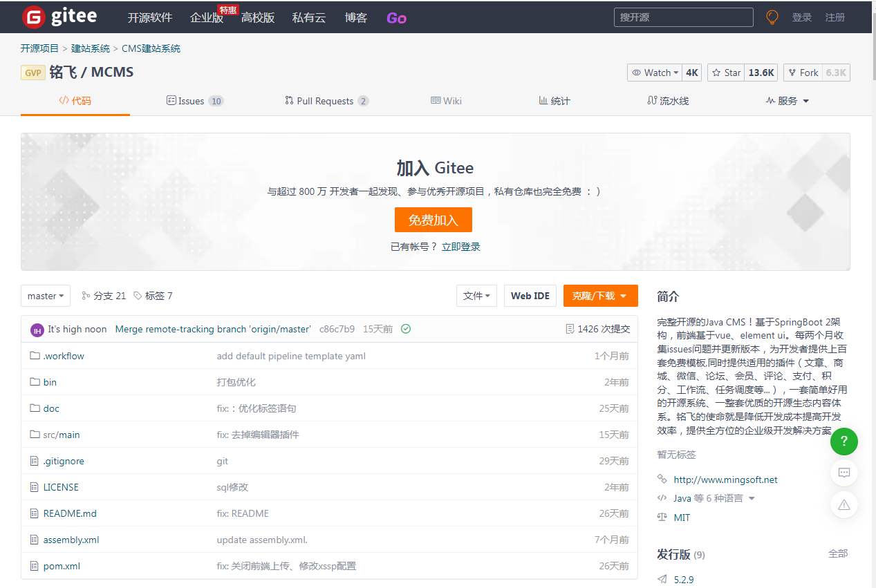Expand the 克隆/下载 dropdown
The width and height of the screenshot is (876, 588).
(x=599, y=296)
